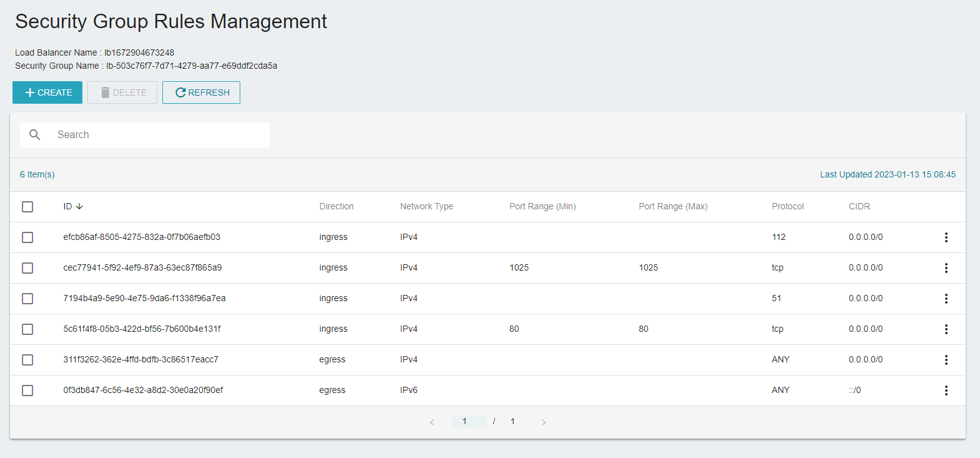980x458 pixels.
Task: Refresh the security group rules list
Action: pyautogui.click(x=201, y=92)
